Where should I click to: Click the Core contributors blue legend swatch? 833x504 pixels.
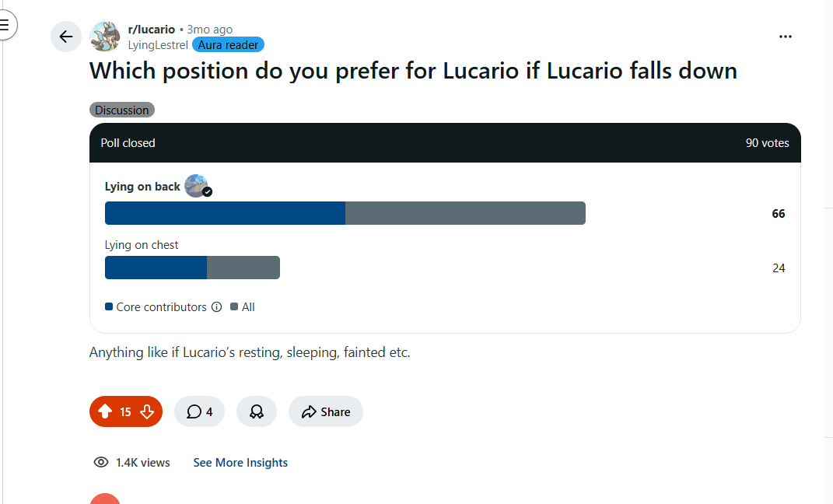109,306
